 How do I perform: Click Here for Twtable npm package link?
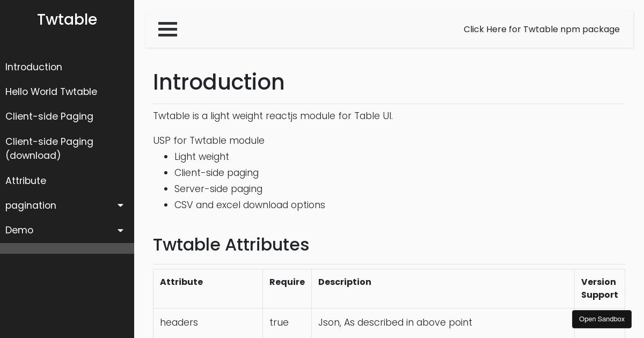click(x=541, y=30)
